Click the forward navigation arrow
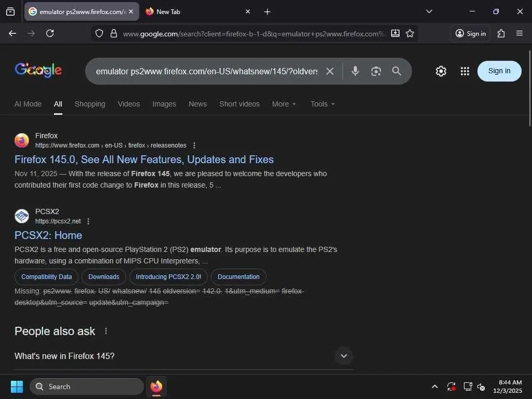The height and width of the screenshot is (399, 532). (31, 33)
